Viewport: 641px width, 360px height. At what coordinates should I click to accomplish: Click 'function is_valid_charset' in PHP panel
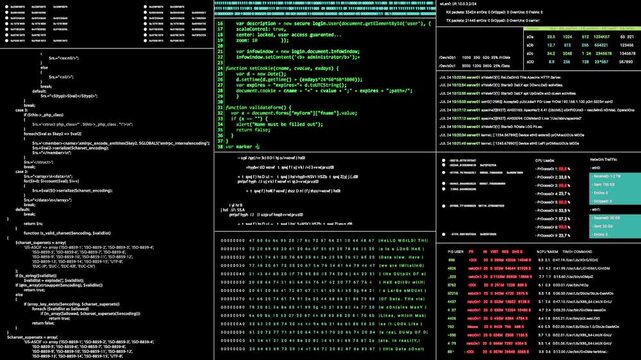pos(67,233)
